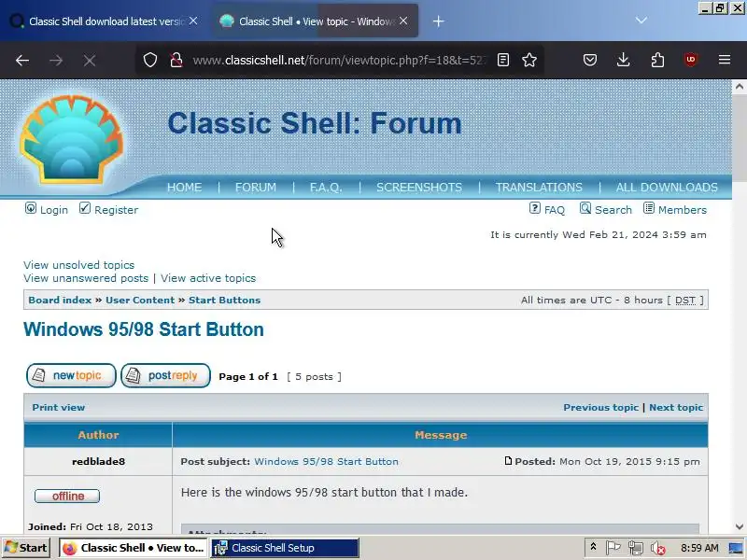Go to Start Buttons breadcrumb

pyautogui.click(x=224, y=300)
